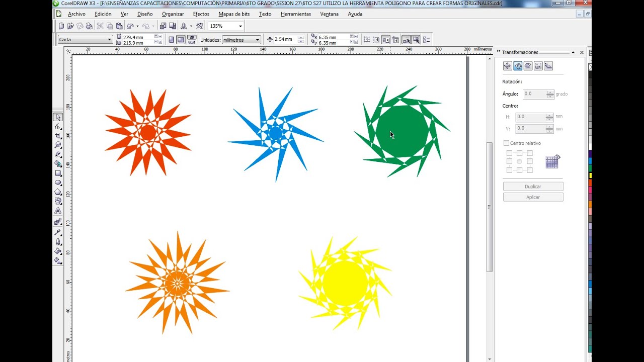Select the Fill bucket tool
The height and width of the screenshot is (362, 644).
pos(58,251)
